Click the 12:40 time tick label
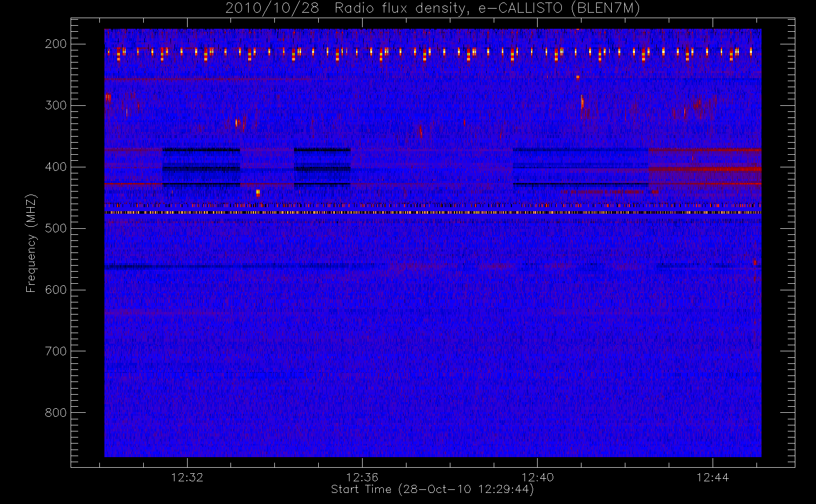Image resolution: width=816 pixels, height=504 pixels. (x=538, y=477)
